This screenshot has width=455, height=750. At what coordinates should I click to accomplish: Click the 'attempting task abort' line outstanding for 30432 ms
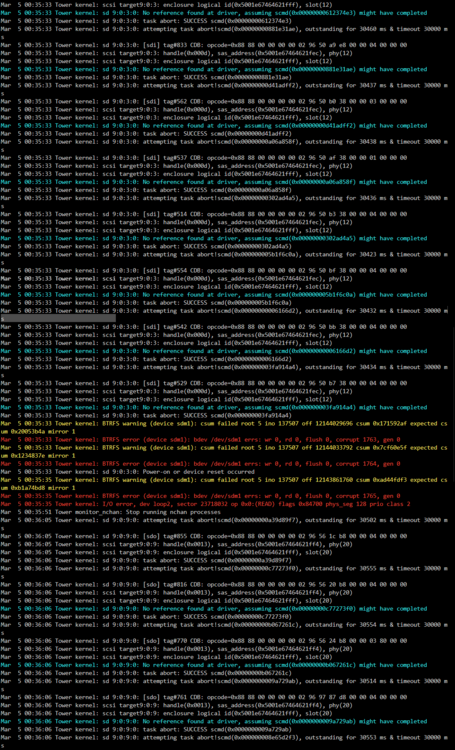coord(224,314)
